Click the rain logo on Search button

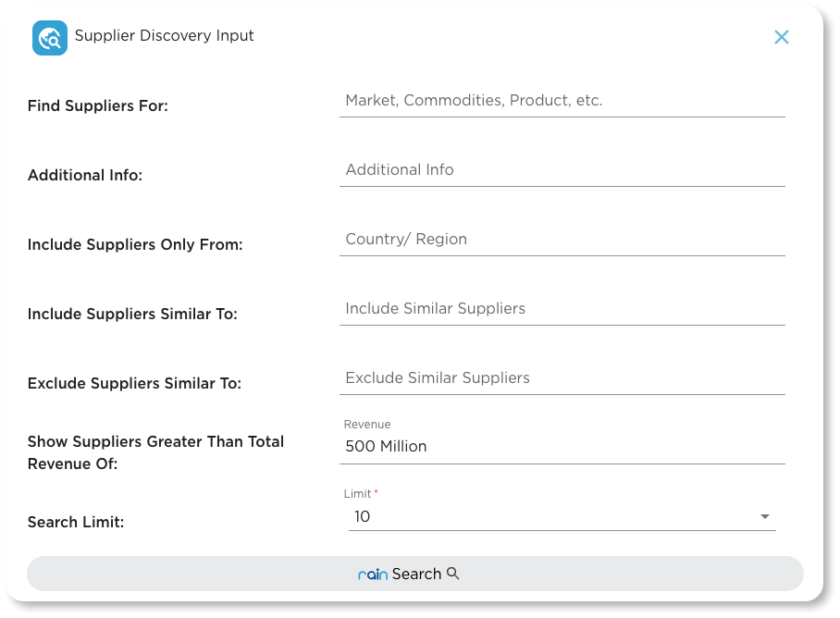click(x=373, y=575)
